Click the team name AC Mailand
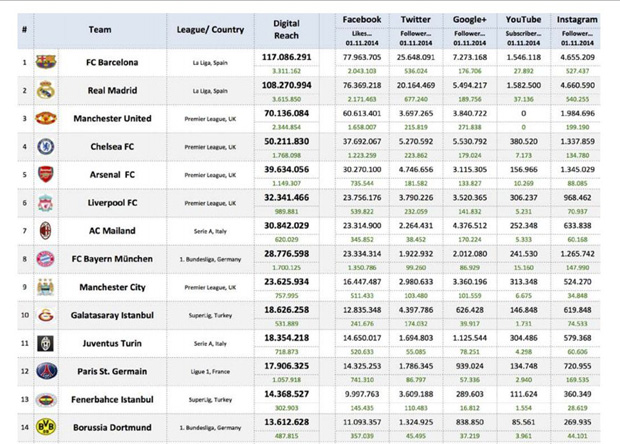The width and height of the screenshot is (620, 444). [x=112, y=231]
